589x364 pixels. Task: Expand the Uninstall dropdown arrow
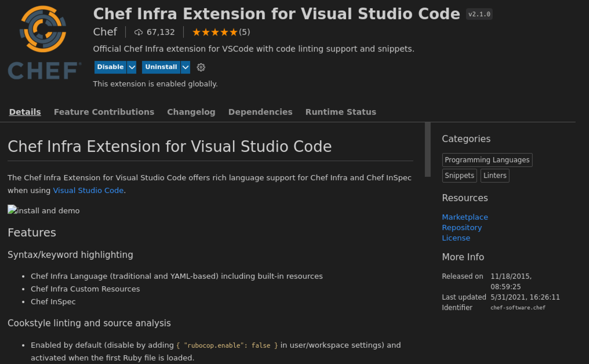pyautogui.click(x=186, y=67)
